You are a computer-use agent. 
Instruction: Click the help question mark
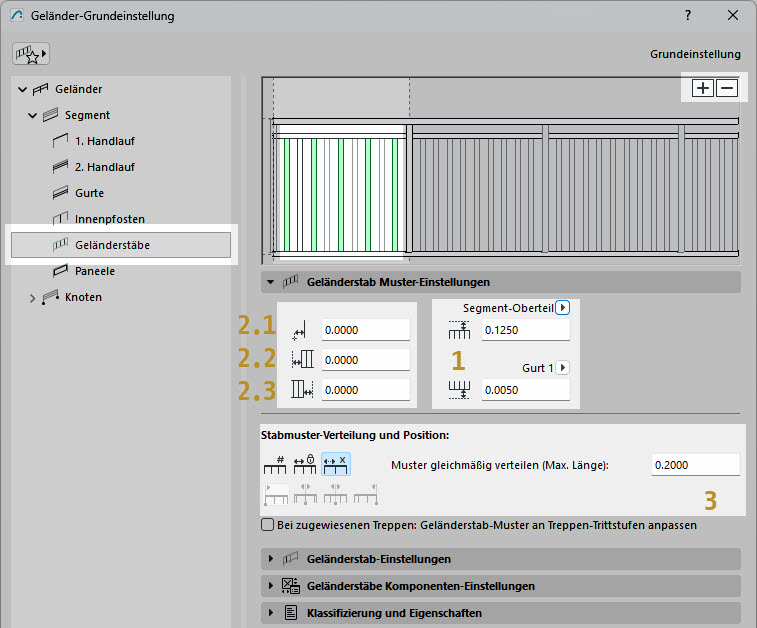pos(687,16)
